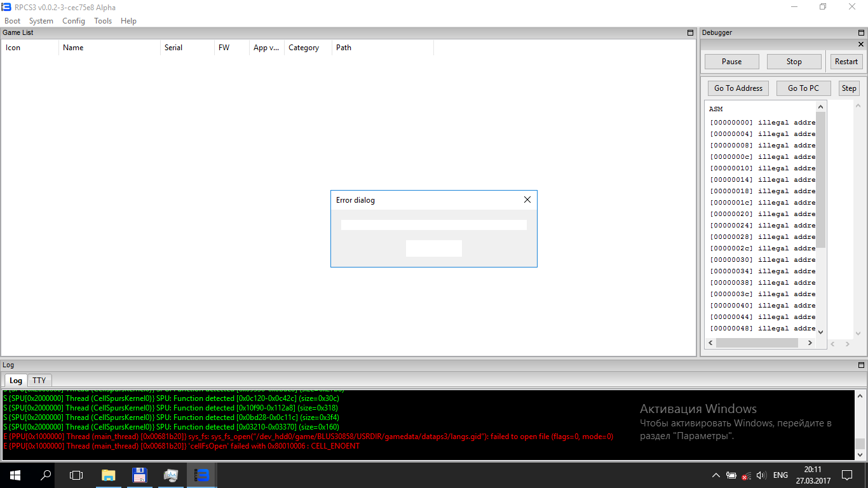Click the red sys_fs_open error log line
The image size is (868, 488).
308,437
